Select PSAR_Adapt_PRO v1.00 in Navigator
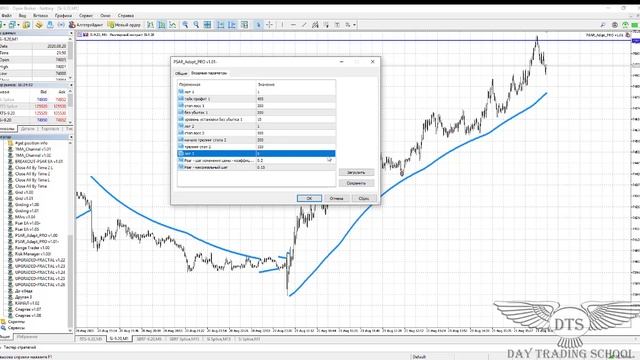640x360 pixels. click(36, 236)
